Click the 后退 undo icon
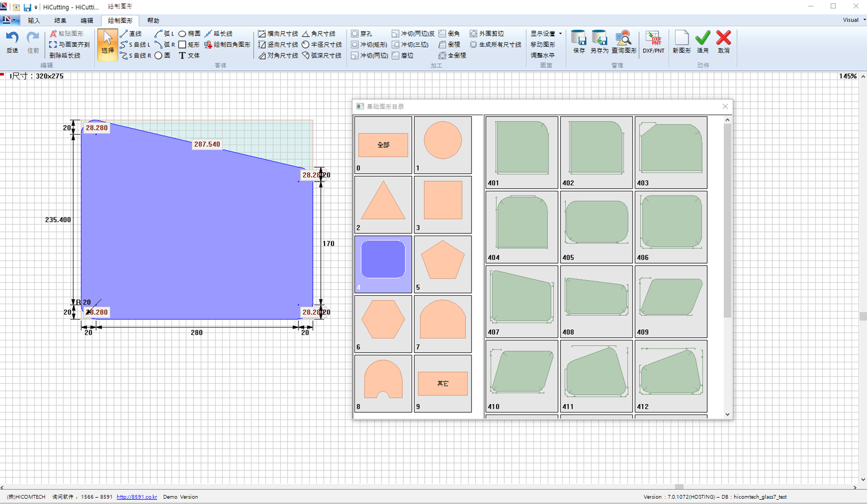This screenshot has height=504, width=867. point(12,42)
